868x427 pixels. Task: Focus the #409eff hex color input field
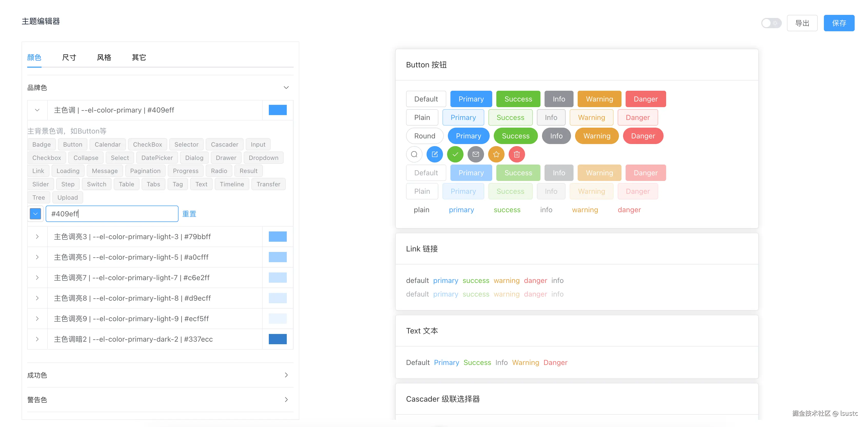point(112,214)
